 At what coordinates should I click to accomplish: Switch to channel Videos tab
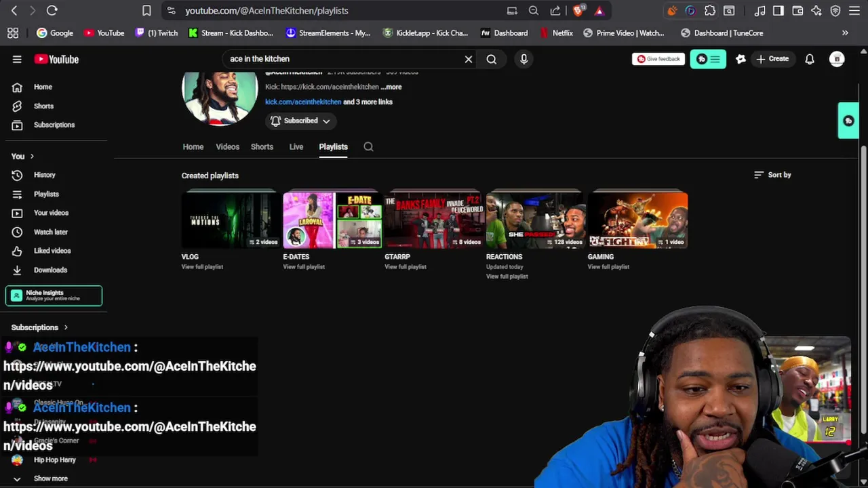pyautogui.click(x=227, y=146)
